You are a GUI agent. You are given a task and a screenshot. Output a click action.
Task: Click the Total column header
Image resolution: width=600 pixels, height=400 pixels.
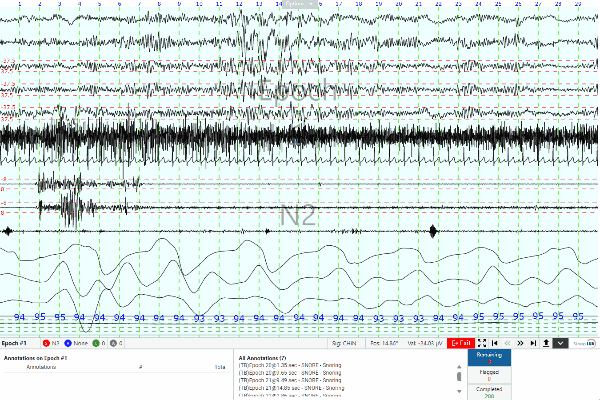click(x=220, y=367)
